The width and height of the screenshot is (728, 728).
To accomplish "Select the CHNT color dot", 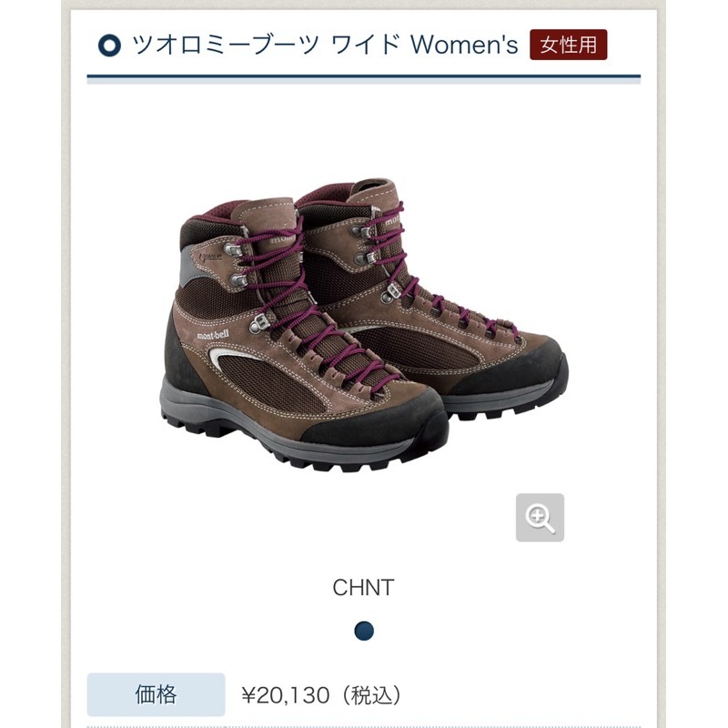I will (364, 631).
